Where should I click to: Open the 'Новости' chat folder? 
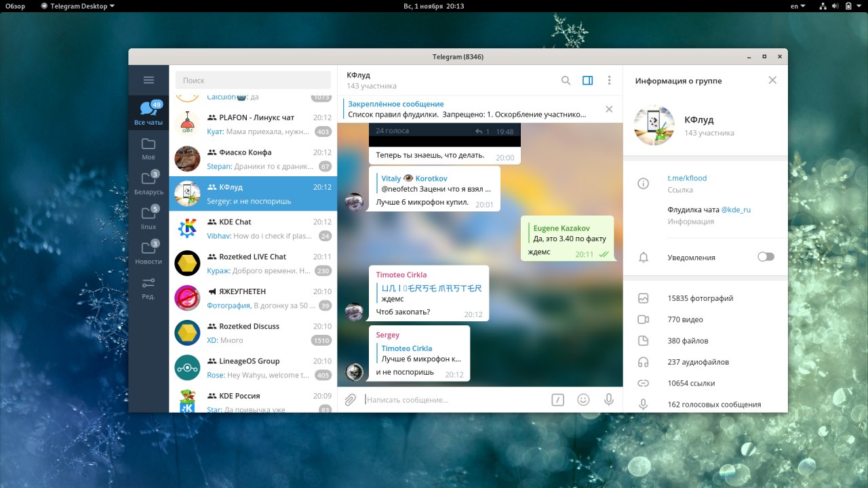(x=149, y=252)
